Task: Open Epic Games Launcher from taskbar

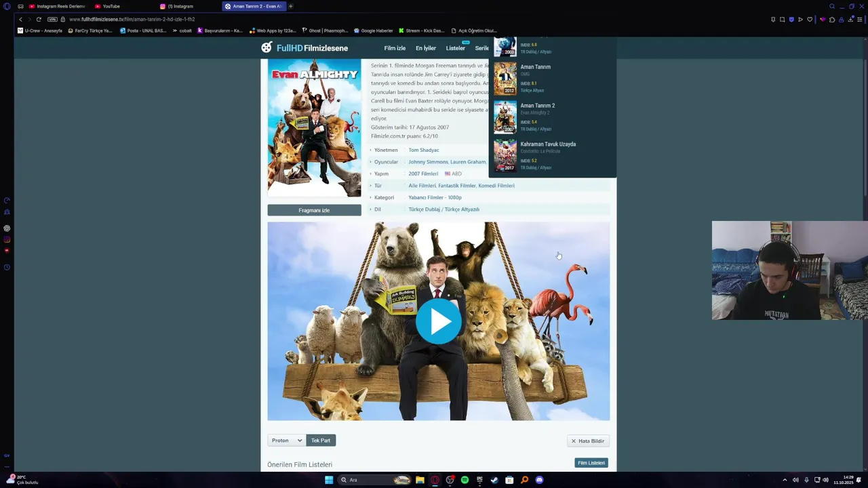Action: [479, 480]
